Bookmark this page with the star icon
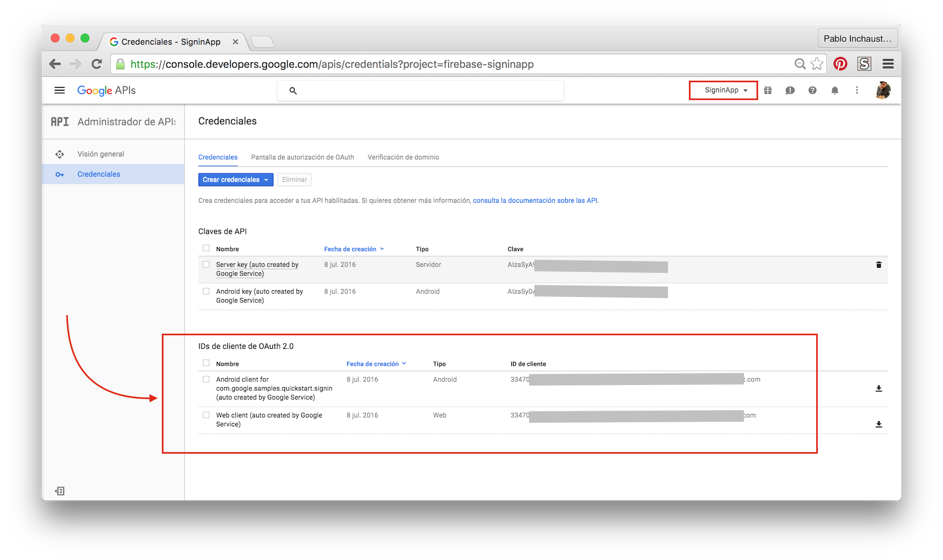The height and width of the screenshot is (560, 943). tap(817, 64)
